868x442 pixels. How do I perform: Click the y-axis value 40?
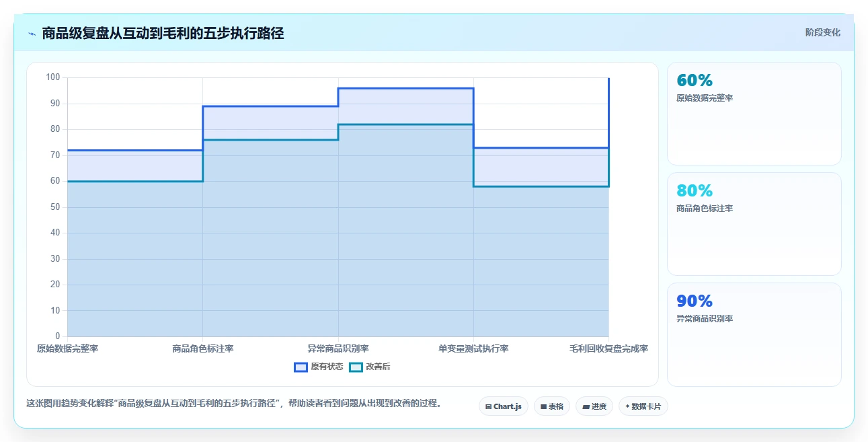55,233
